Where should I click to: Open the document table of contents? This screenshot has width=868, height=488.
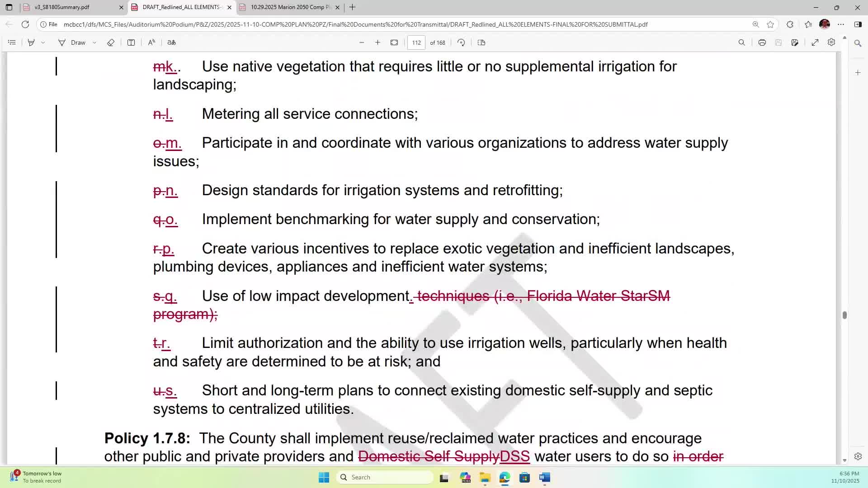tap(12, 42)
